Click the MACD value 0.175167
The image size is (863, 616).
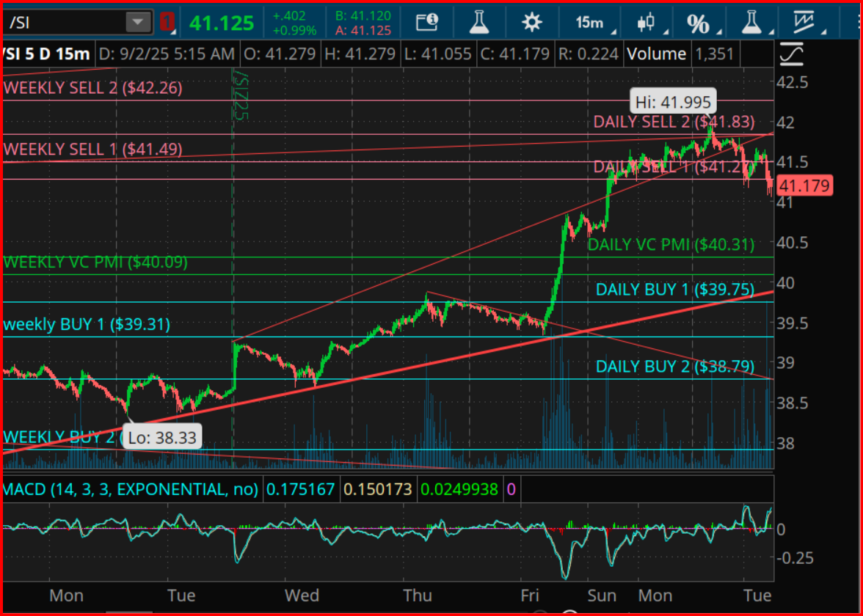pos(301,489)
